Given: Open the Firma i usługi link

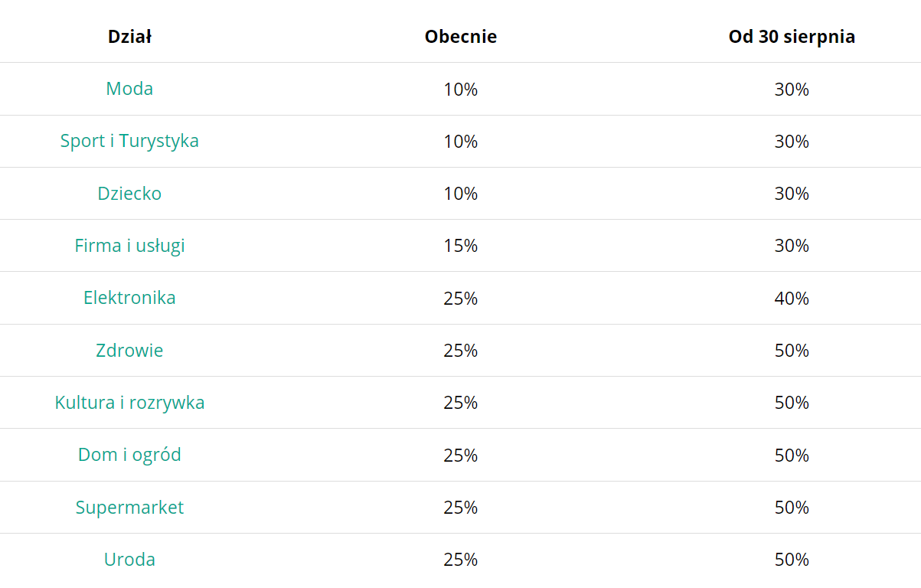Looking at the screenshot, I should [129, 246].
